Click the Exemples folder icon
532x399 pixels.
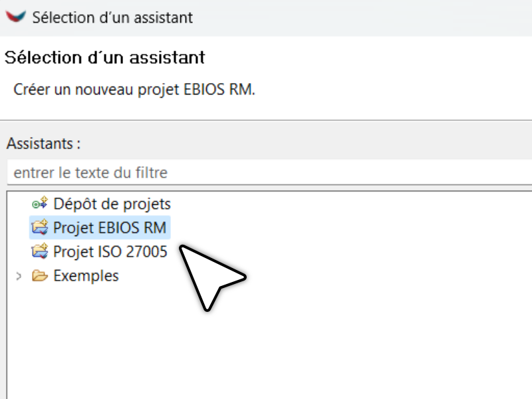pyautogui.click(x=40, y=275)
